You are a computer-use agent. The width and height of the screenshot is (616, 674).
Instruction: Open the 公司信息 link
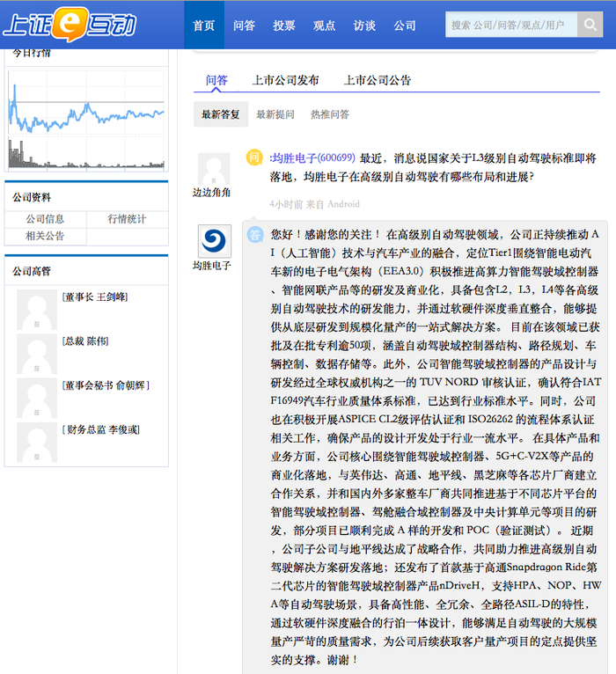(x=45, y=219)
